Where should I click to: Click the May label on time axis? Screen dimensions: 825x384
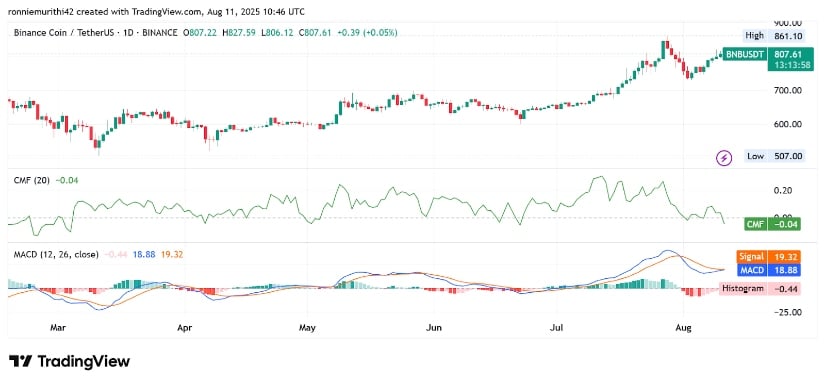[307, 328]
